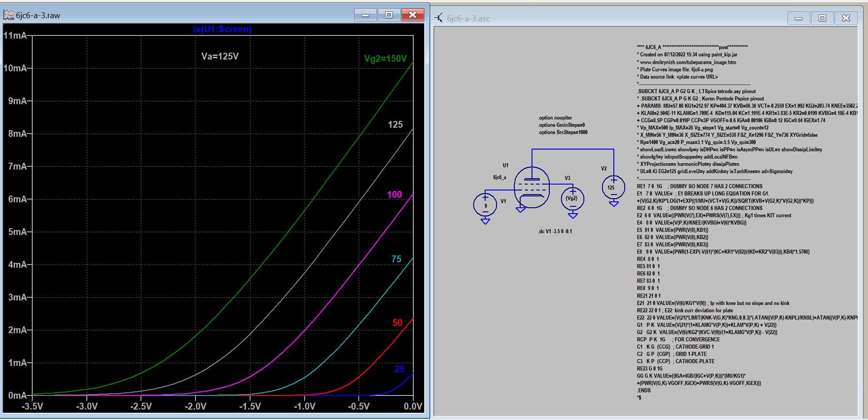
Task: Click the 6jc6-a-3.asc schematic window icon
Action: [x=439, y=18]
